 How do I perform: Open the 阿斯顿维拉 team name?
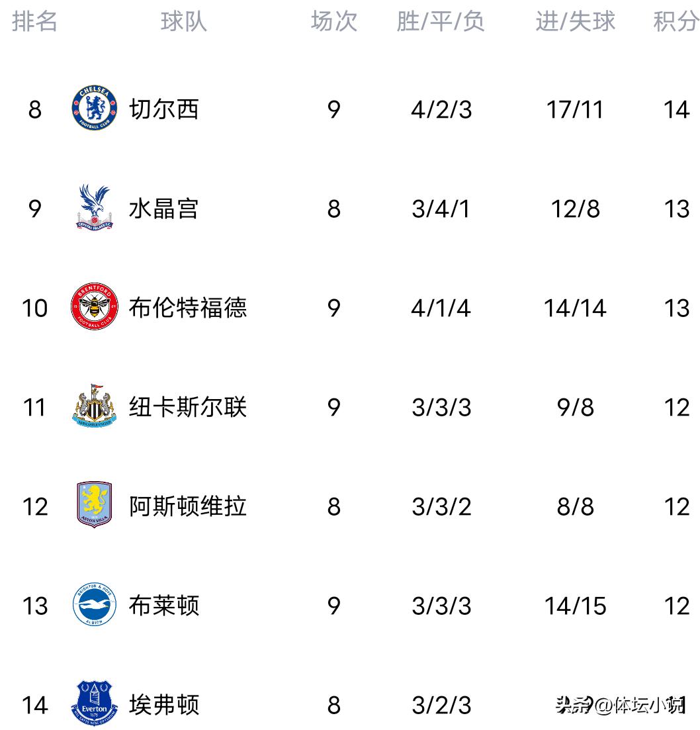point(187,506)
